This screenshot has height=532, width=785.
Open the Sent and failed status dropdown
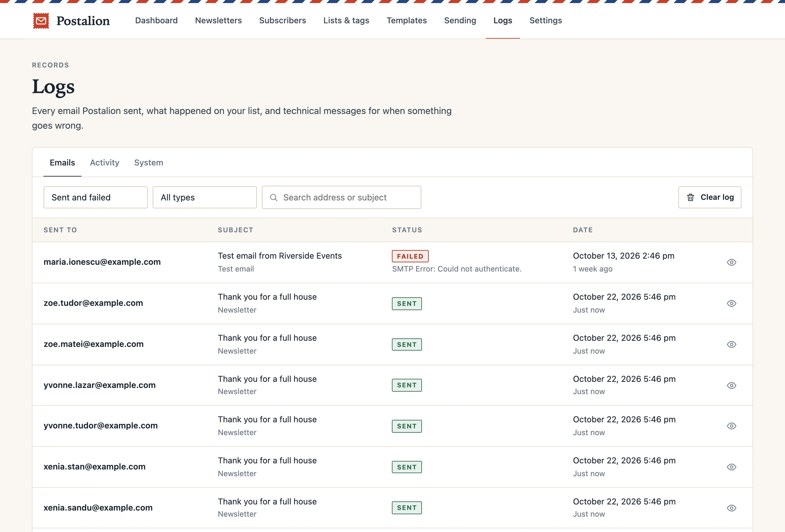coord(96,197)
